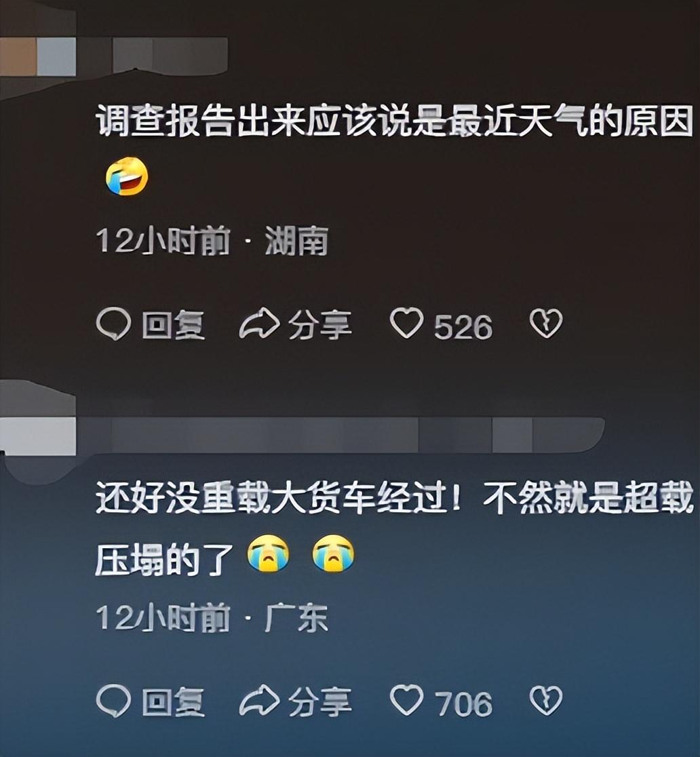Open second commenter's avatar thumbnail
This screenshot has height=757, width=700.
pos(38,436)
